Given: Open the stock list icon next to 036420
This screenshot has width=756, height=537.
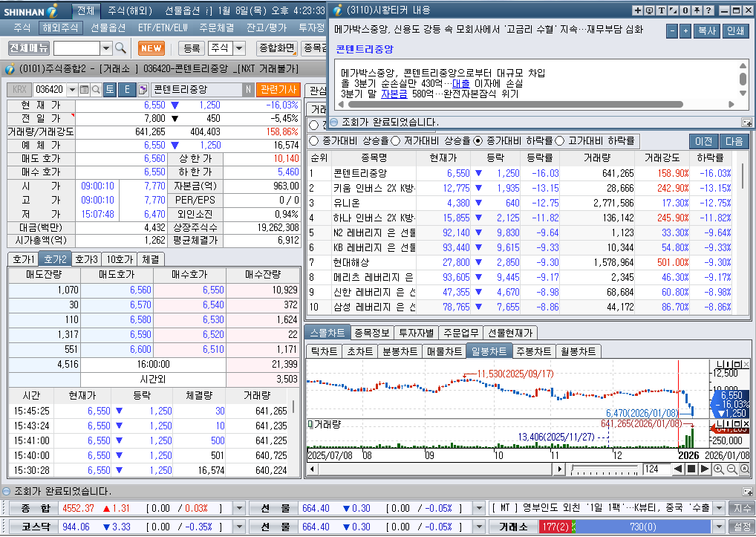Looking at the screenshot, I should coord(85,90).
